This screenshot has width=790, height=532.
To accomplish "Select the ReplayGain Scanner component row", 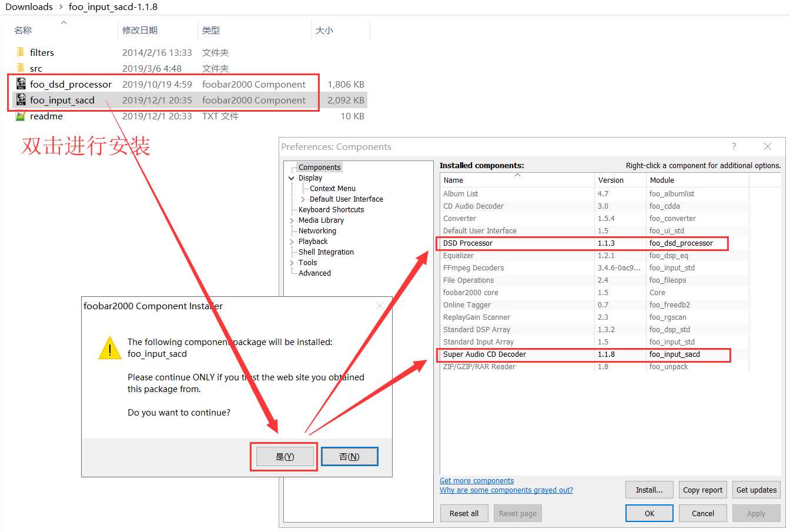I will pyautogui.click(x=594, y=317).
